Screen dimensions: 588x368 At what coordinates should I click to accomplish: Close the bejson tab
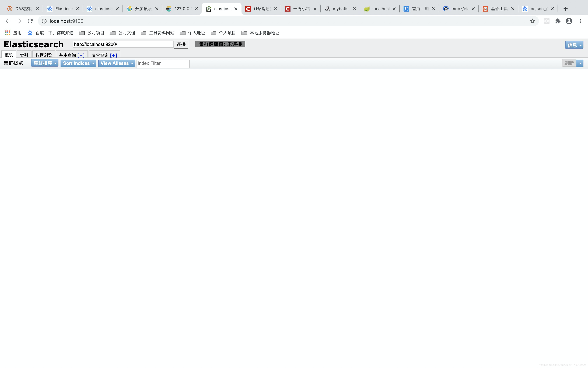click(552, 9)
